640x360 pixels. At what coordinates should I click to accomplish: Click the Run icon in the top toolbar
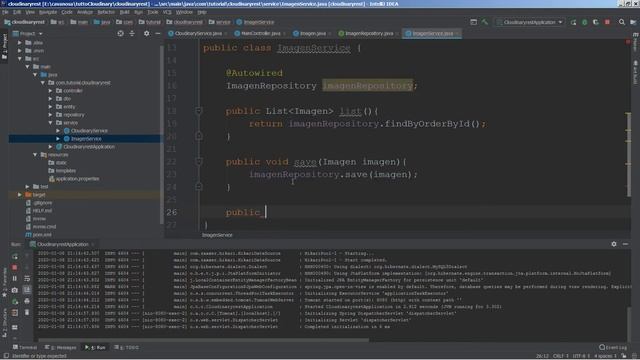(573, 22)
